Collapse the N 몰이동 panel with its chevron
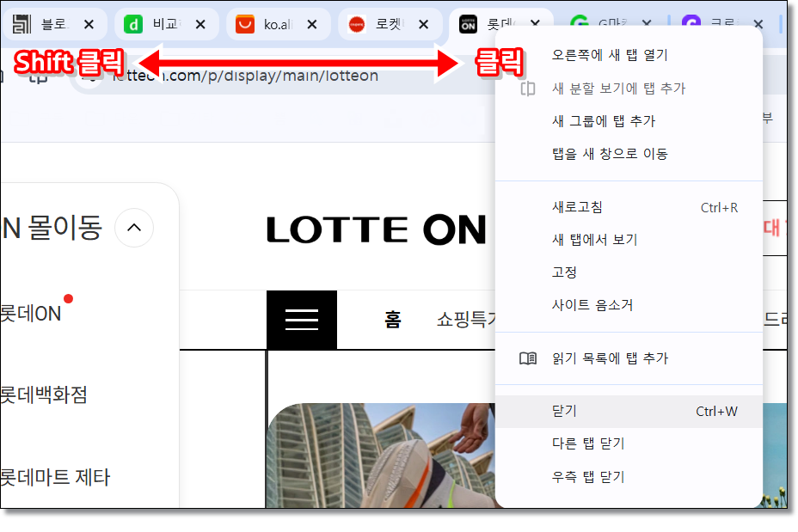Screen dimensions: 798x532 point(134,228)
